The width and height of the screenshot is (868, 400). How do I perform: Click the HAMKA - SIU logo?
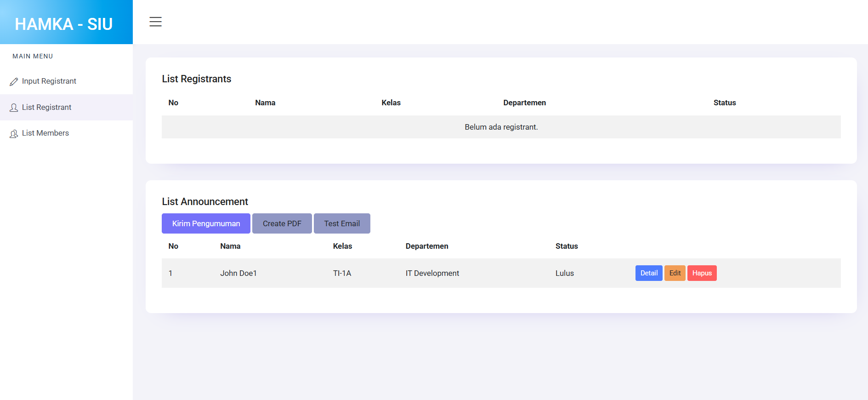click(64, 24)
